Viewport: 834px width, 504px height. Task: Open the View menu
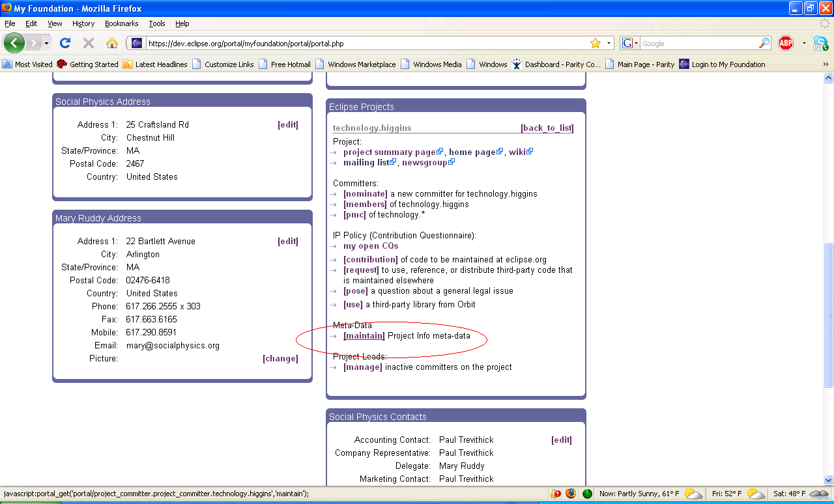tap(55, 23)
